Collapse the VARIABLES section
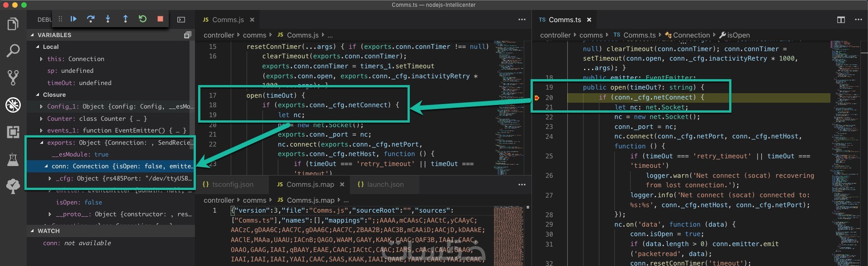This screenshot has width=868, height=266. pos(32,35)
